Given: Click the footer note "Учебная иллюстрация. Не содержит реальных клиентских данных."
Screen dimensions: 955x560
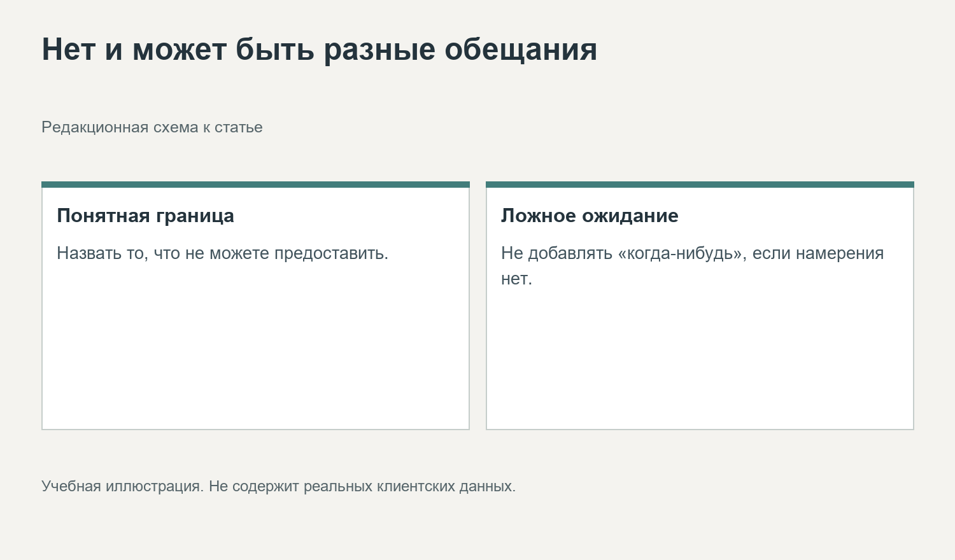Looking at the screenshot, I should pos(279,486).
